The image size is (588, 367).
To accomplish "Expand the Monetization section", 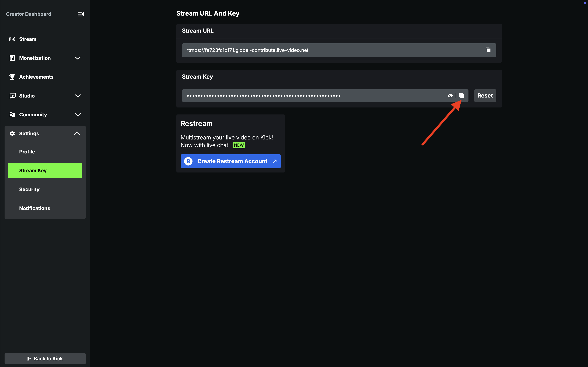I will 77,58.
